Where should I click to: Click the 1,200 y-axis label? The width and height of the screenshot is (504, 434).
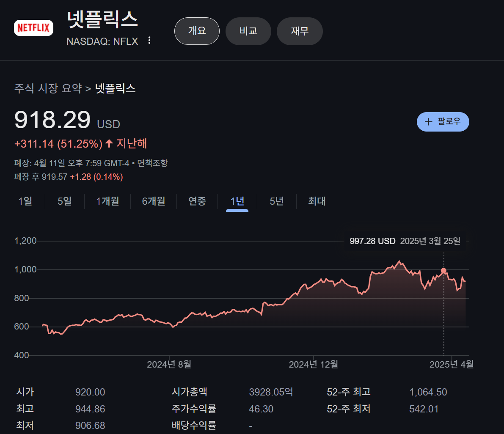pyautogui.click(x=25, y=241)
